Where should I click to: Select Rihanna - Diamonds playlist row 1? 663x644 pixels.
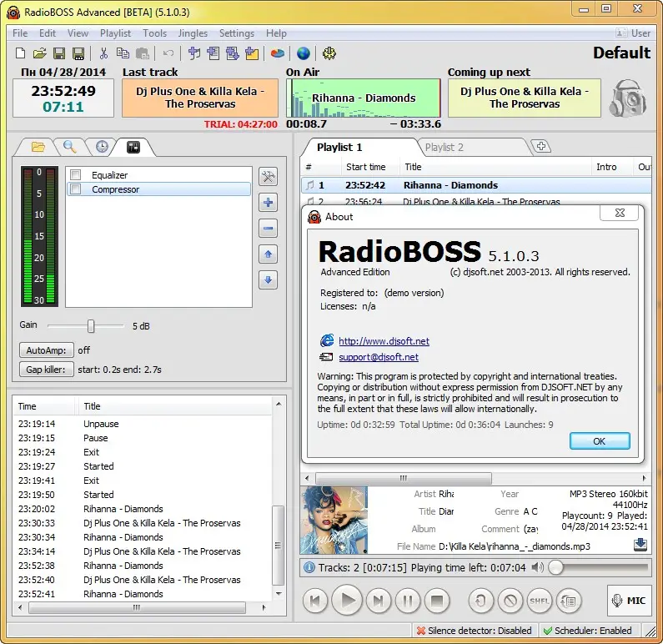coord(476,185)
